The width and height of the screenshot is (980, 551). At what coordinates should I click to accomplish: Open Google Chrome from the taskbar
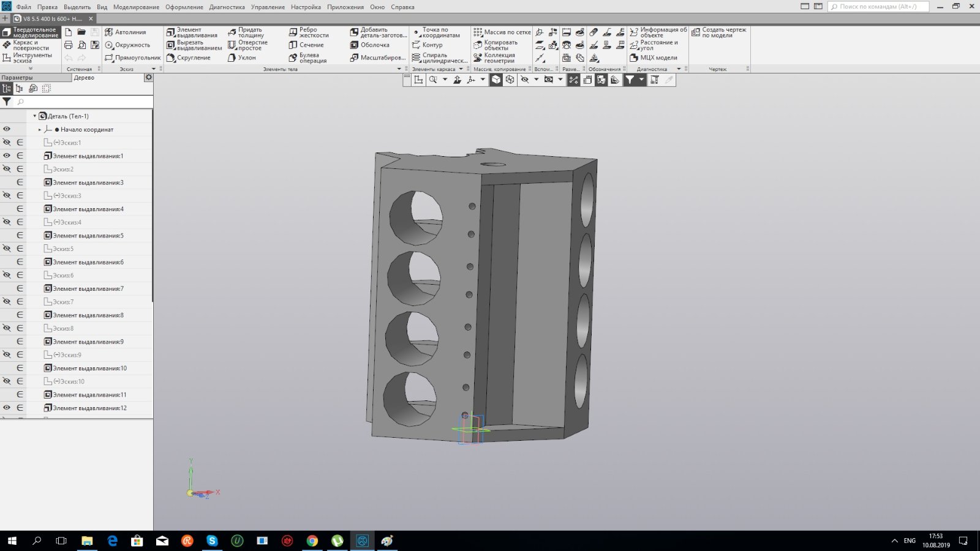click(x=312, y=541)
